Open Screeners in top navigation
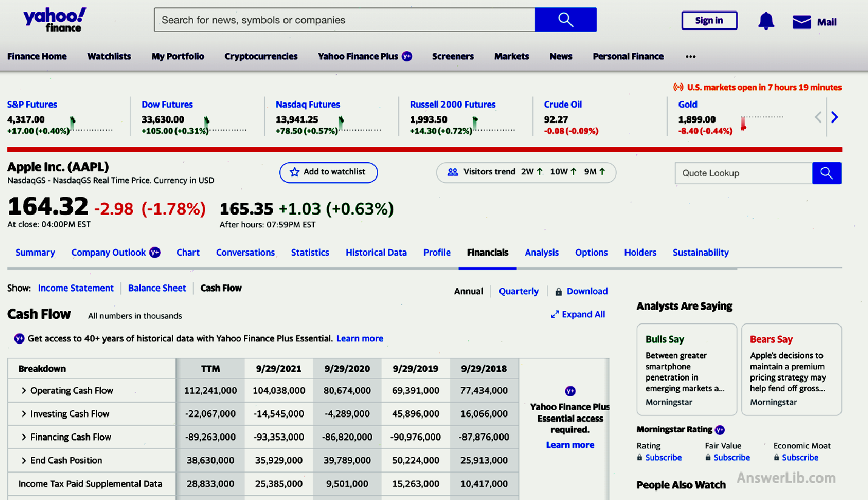868x500 pixels. pos(453,57)
